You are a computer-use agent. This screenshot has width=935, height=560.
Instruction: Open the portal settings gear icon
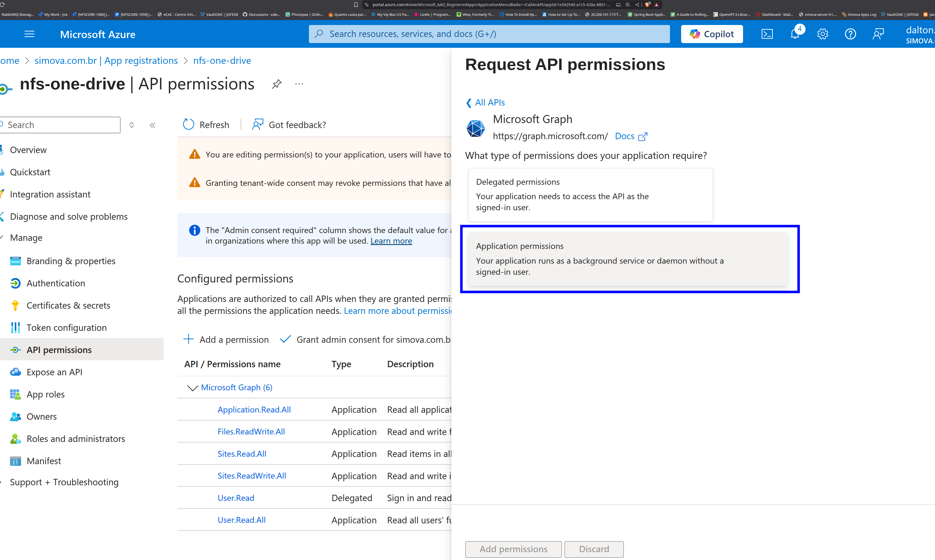coord(822,34)
